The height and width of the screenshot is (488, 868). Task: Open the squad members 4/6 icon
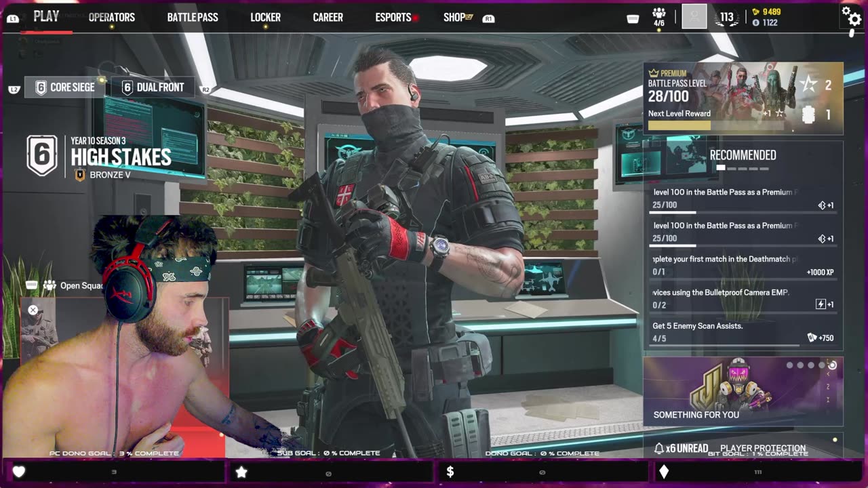[658, 17]
